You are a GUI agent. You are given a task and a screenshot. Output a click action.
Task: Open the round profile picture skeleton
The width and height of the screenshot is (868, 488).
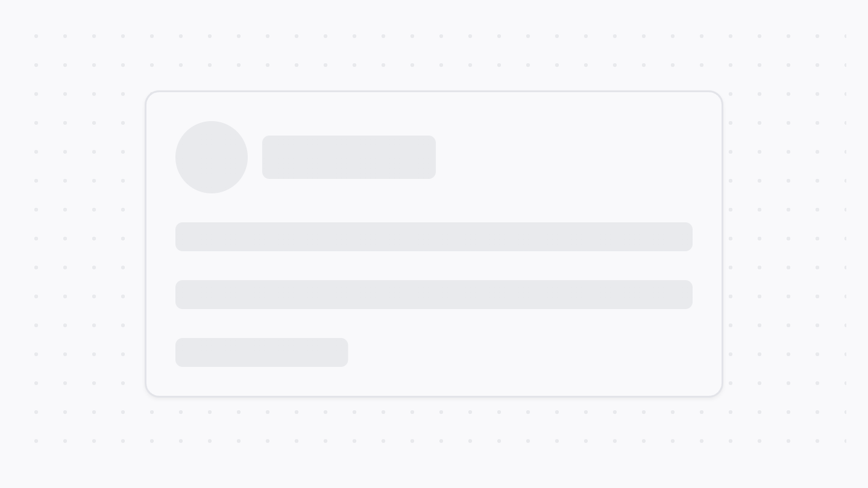pyautogui.click(x=212, y=157)
